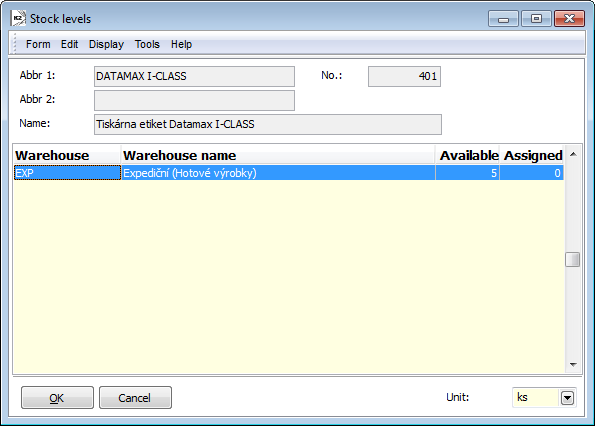This screenshot has height=426, width=595.
Task: Click the Cancel button
Action: 135,398
